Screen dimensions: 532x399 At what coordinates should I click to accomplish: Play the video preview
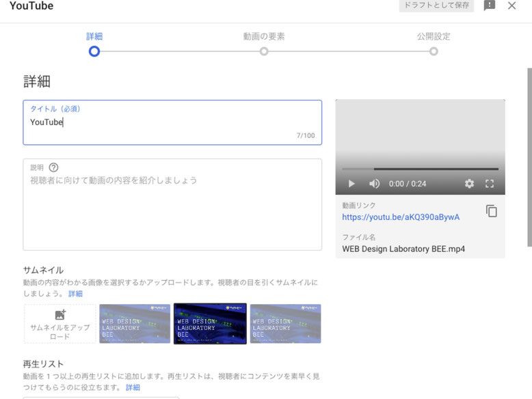tap(351, 184)
